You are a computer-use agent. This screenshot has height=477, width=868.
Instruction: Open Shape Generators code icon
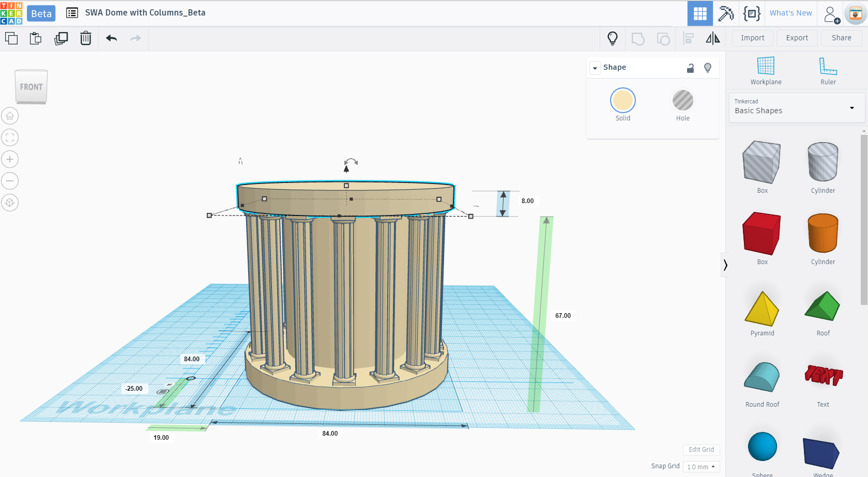(x=752, y=13)
